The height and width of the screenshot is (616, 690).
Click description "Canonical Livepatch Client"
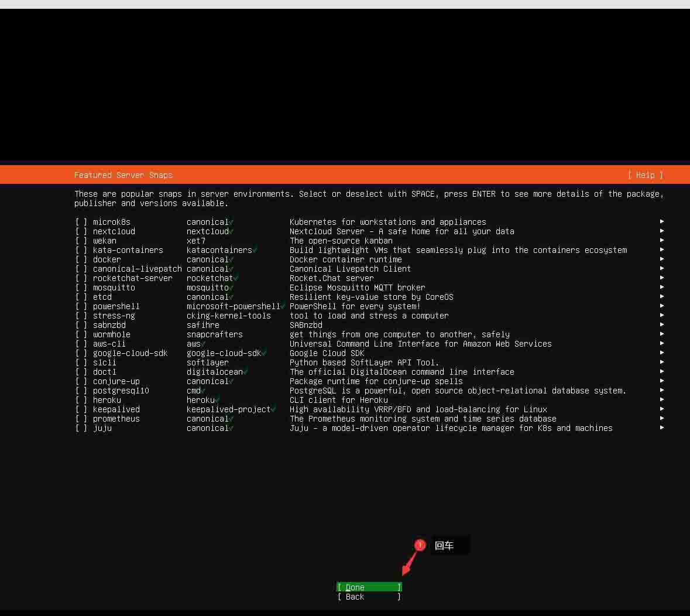tap(351, 269)
